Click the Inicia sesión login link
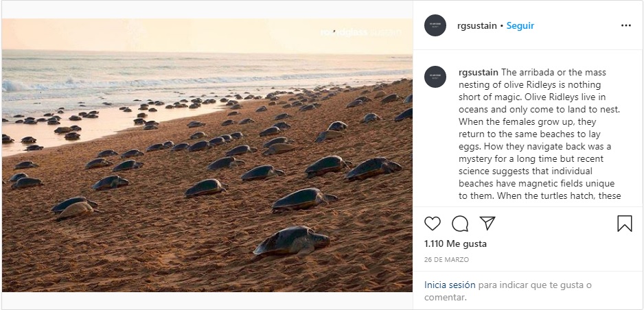The image size is (644, 310). pyautogui.click(x=450, y=285)
